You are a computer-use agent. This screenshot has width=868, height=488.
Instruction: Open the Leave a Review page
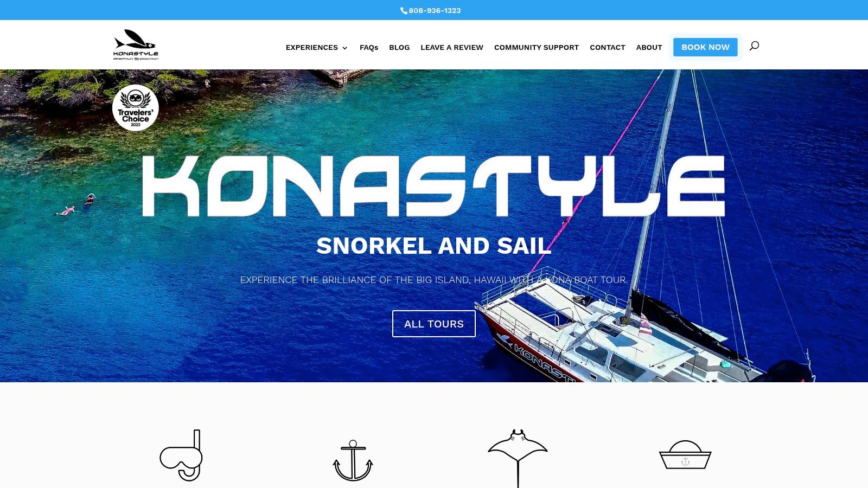(x=452, y=48)
